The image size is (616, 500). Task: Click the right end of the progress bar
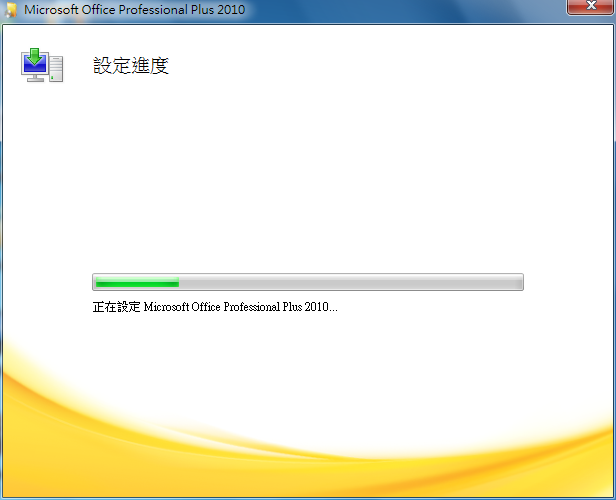pos(519,282)
